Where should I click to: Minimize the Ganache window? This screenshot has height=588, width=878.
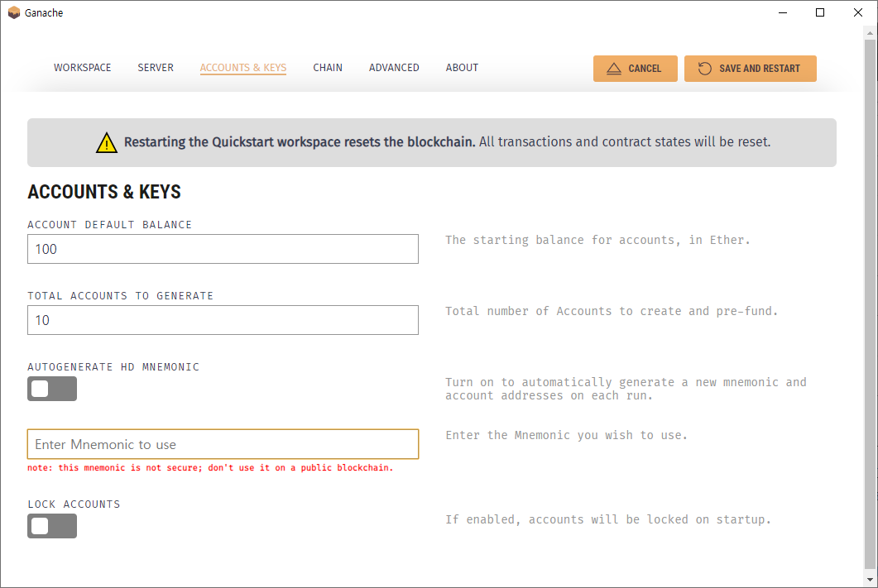click(783, 13)
